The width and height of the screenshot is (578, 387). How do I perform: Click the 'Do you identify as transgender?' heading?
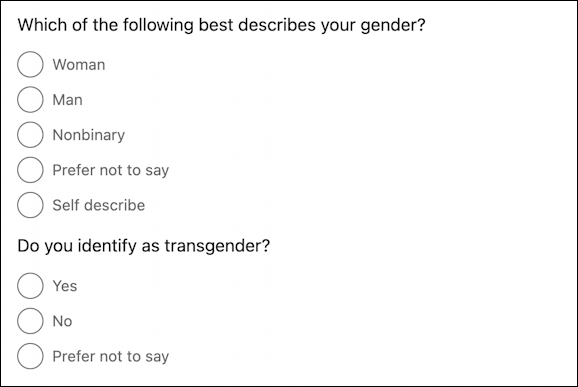point(144,246)
